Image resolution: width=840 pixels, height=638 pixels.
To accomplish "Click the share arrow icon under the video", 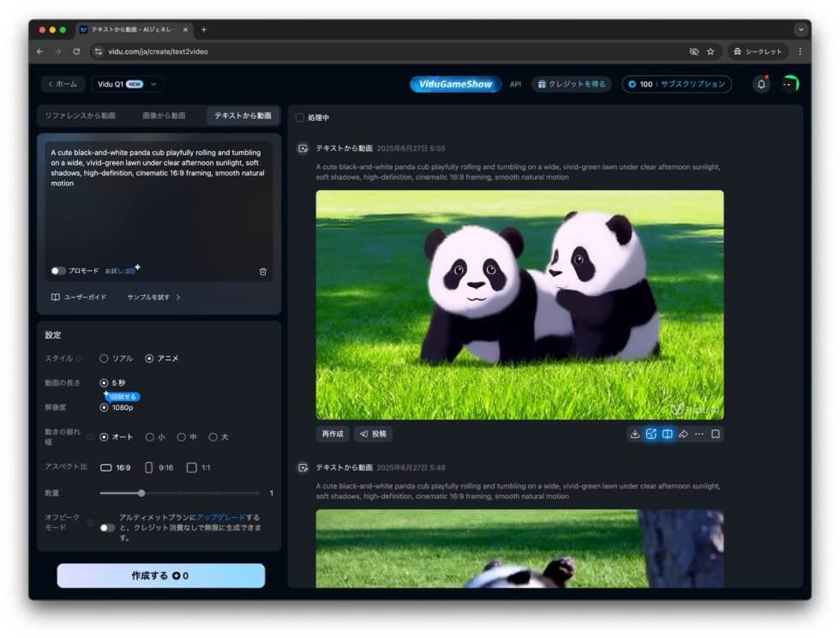I will pyautogui.click(x=683, y=434).
